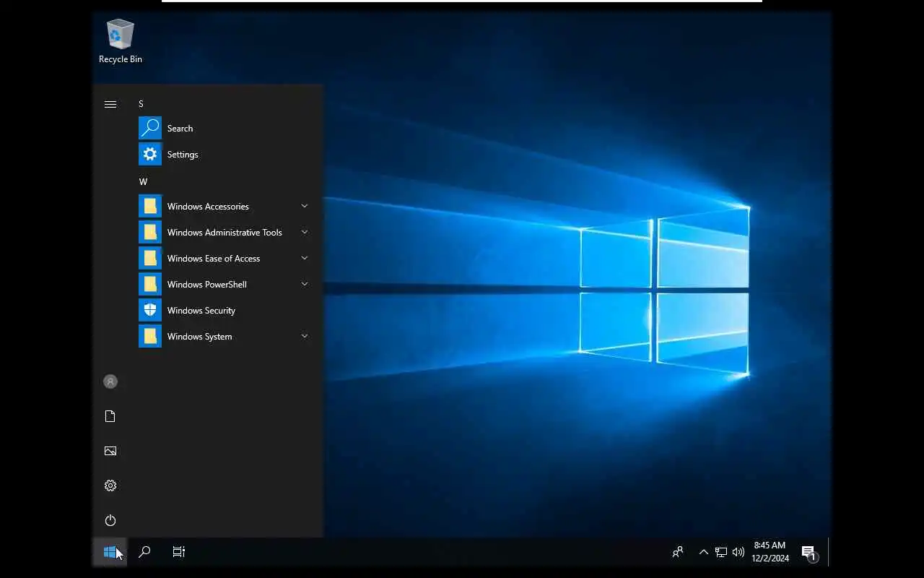This screenshot has width=924, height=578.
Task: Open Documents from Start sidebar
Action: click(110, 416)
